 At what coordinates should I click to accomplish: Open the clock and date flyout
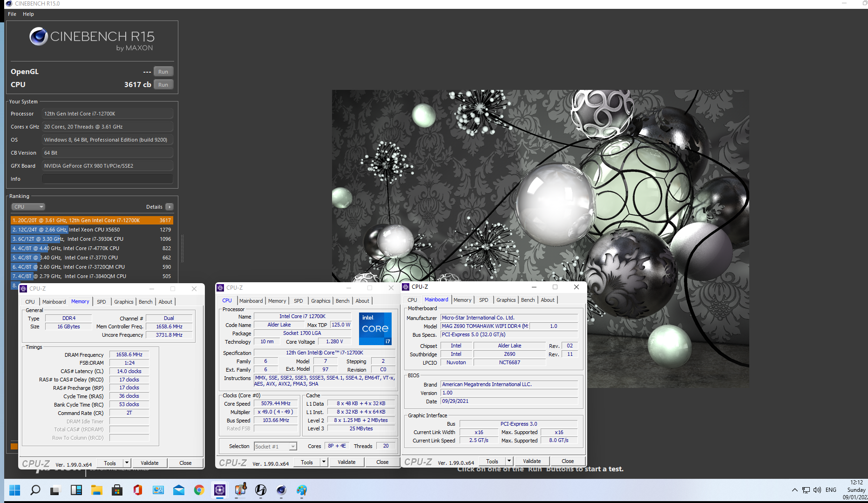[856, 490]
